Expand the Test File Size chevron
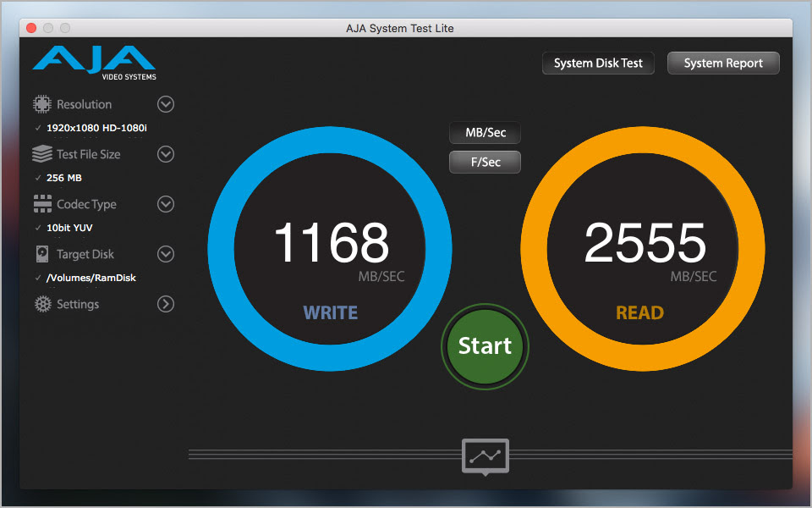Image resolution: width=812 pixels, height=508 pixels. [166, 154]
